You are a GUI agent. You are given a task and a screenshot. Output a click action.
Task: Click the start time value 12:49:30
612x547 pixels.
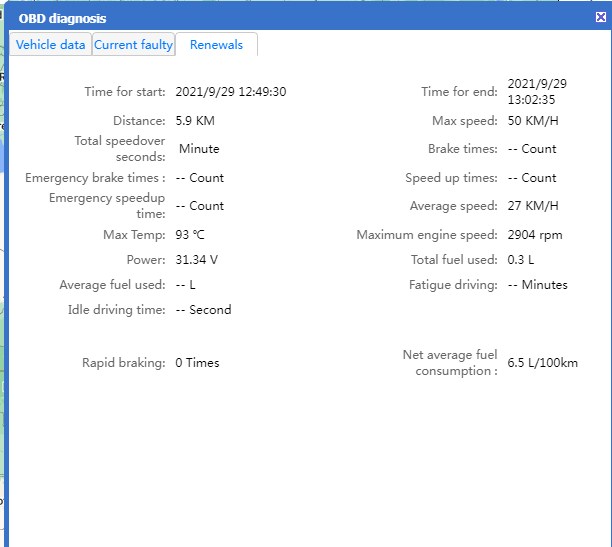230,92
